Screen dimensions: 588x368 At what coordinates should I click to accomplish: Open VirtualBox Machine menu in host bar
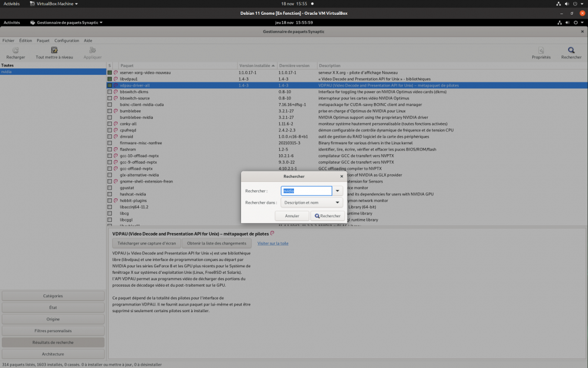coord(54,4)
